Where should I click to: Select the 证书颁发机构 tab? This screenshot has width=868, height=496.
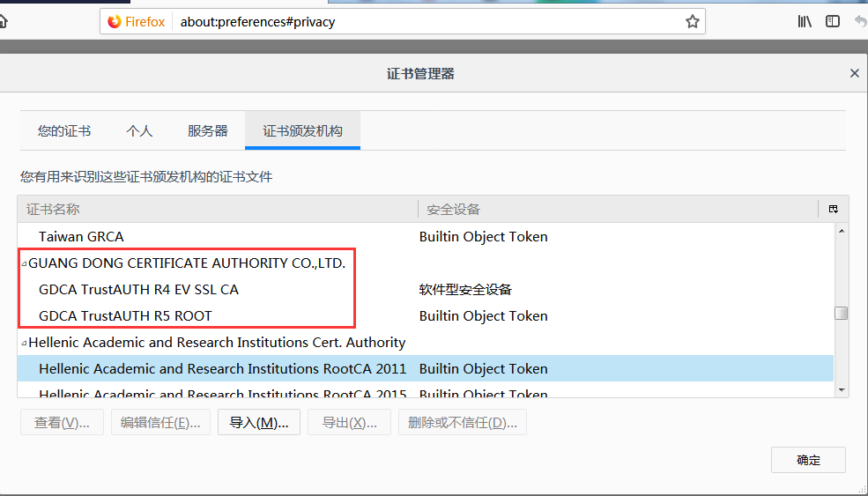click(x=302, y=130)
